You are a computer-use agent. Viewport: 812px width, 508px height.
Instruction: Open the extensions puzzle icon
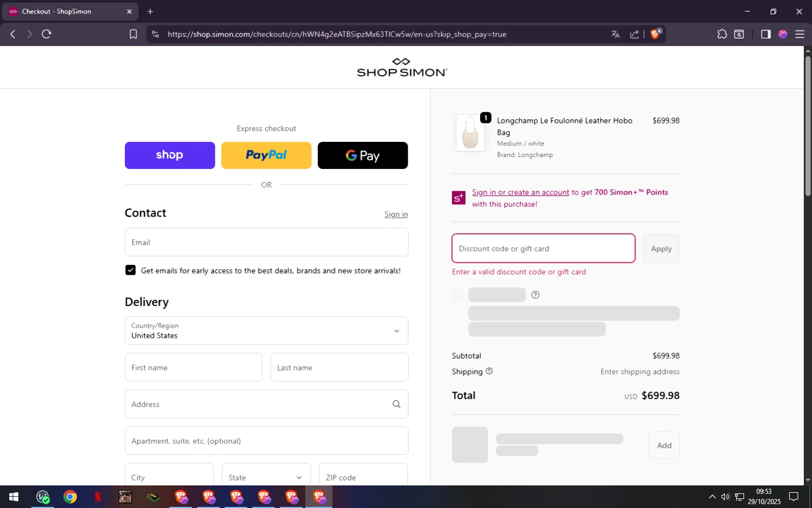point(722,34)
